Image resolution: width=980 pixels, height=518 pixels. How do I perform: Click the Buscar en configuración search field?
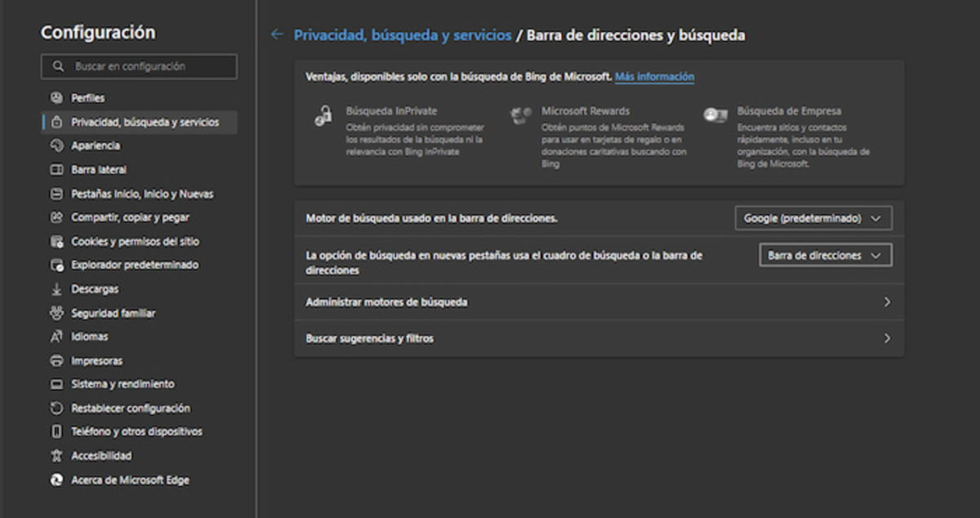coord(139,66)
